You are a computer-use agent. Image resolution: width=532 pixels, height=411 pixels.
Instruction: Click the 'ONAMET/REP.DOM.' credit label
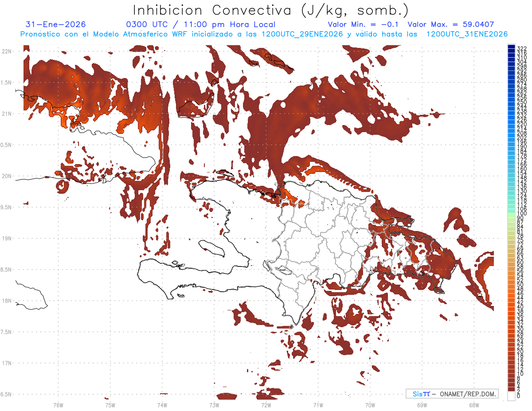tap(468, 394)
